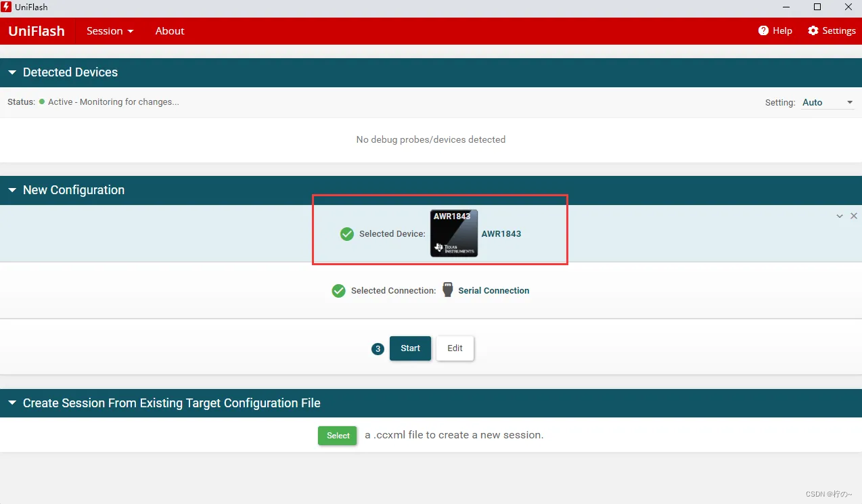
Task: Click the AWR1843 device name link
Action: [501, 234]
